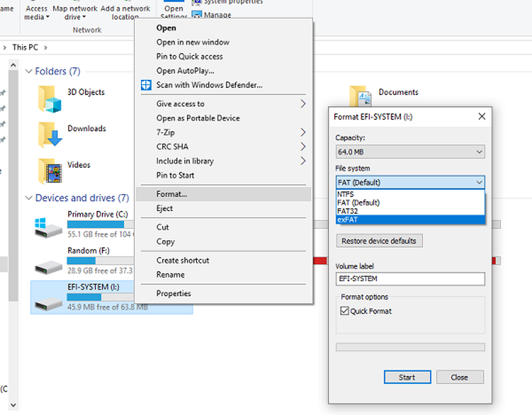Click the Documents folder label

[x=398, y=92]
